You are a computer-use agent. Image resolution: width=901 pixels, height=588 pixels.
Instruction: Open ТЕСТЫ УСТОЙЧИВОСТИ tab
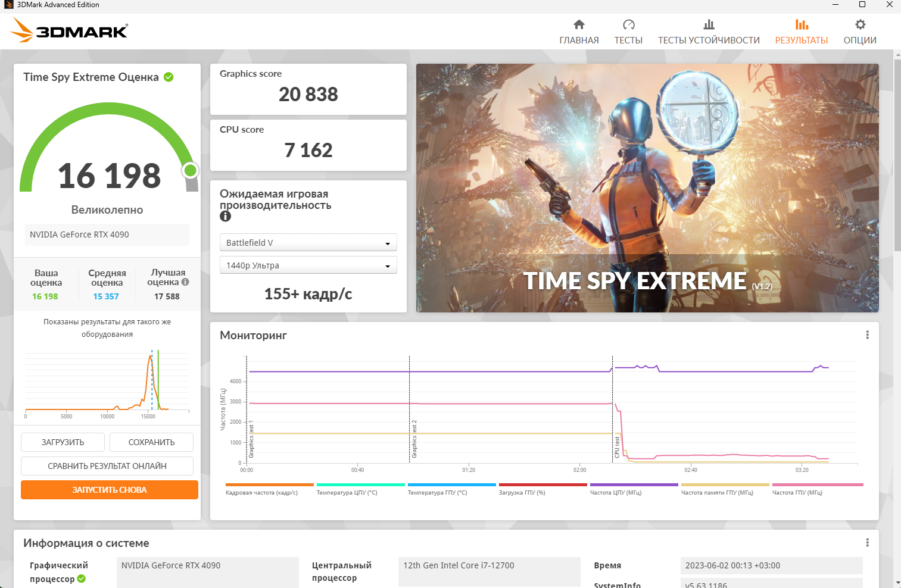coord(709,32)
